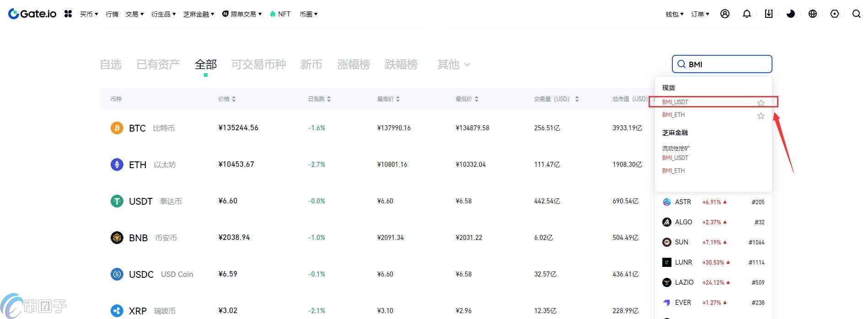Click the ASTR coin icon

(x=667, y=202)
